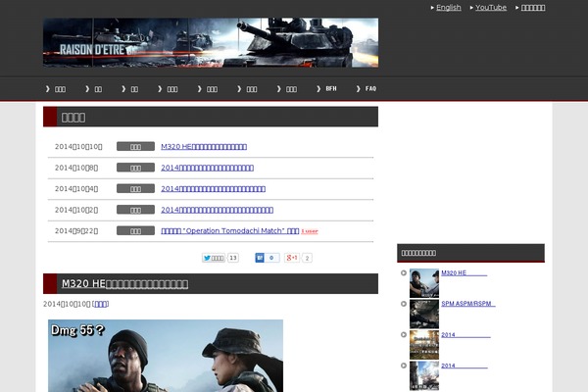Open the SPM ASPM/RSPM sidebar thumbnail
Screen dimensions: 588x392
[424, 314]
